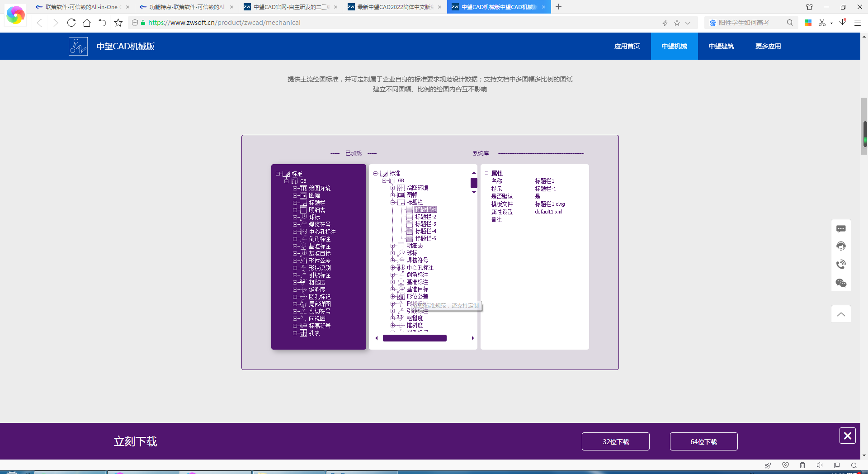
Task: Click the 32位下载 button
Action: click(615, 441)
